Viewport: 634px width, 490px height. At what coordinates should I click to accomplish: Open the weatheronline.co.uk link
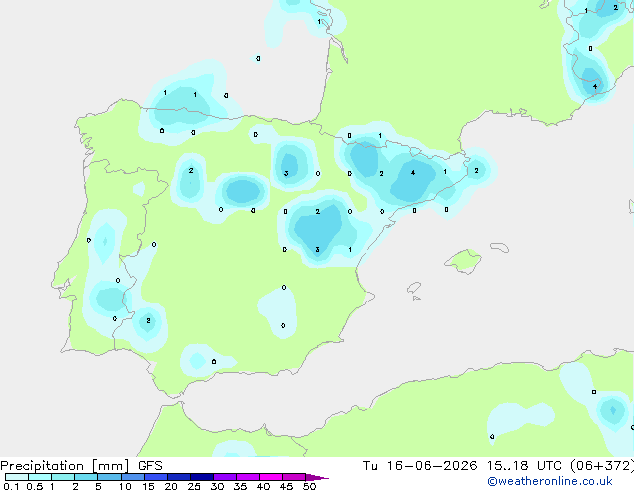tap(550, 481)
